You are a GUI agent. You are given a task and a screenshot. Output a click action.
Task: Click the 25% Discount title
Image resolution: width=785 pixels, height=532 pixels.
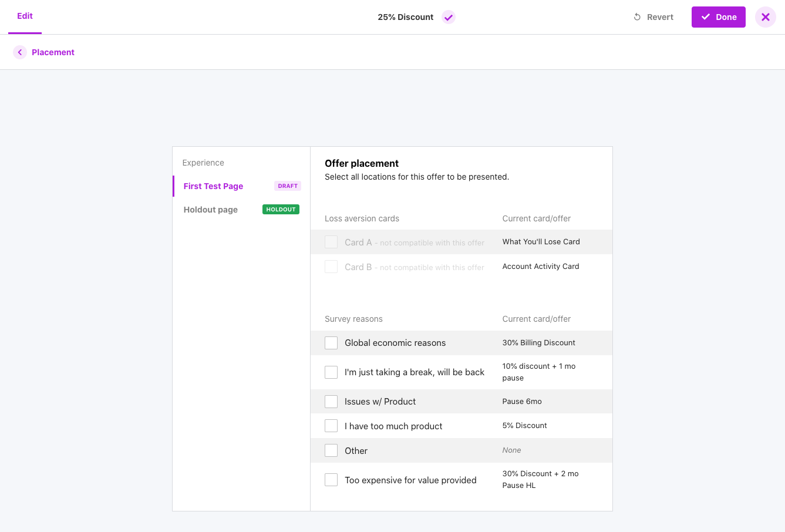click(x=405, y=17)
